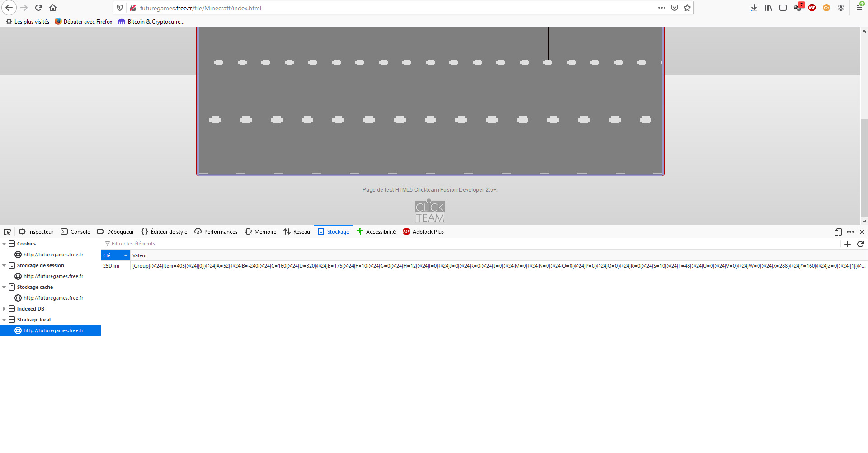Image resolution: width=868 pixels, height=453 pixels.
Task: Switch to the Console tab
Action: [75, 232]
